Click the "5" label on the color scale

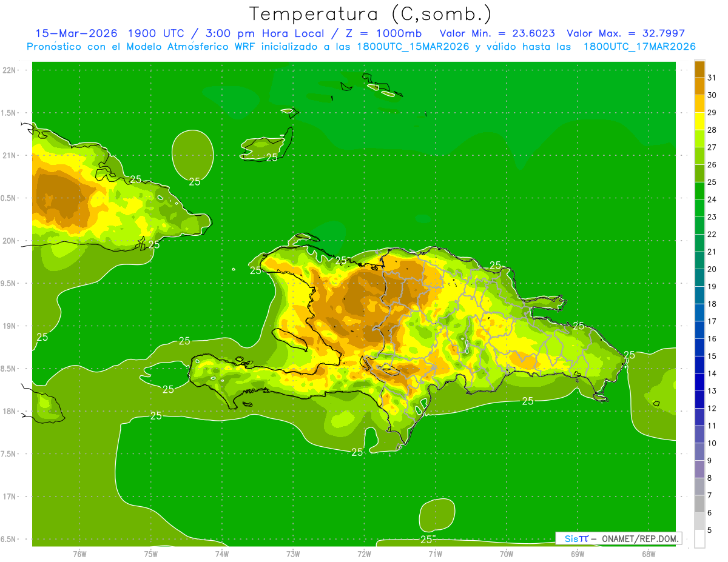click(710, 530)
